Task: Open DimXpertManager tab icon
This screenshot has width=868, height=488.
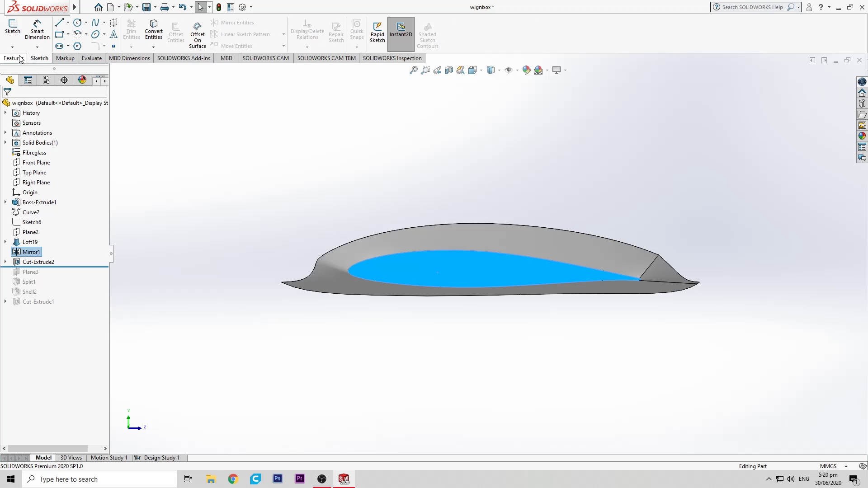Action: [64, 80]
